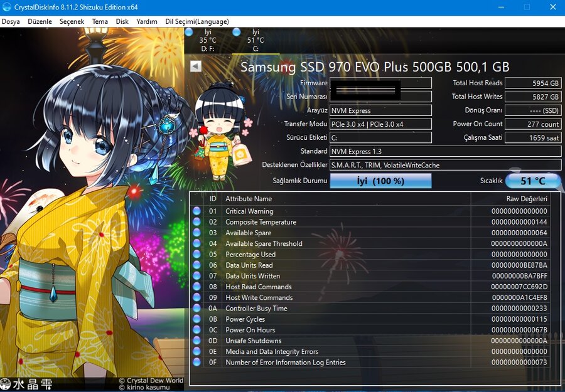Click the Crystal Dew World copyright link
This screenshot has width=565, height=392.
tap(151, 381)
